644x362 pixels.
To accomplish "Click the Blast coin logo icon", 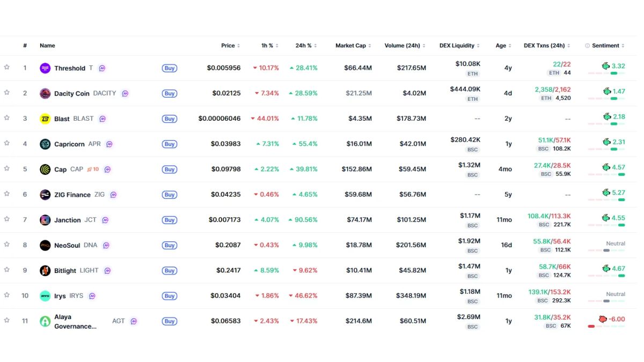I will (45, 119).
